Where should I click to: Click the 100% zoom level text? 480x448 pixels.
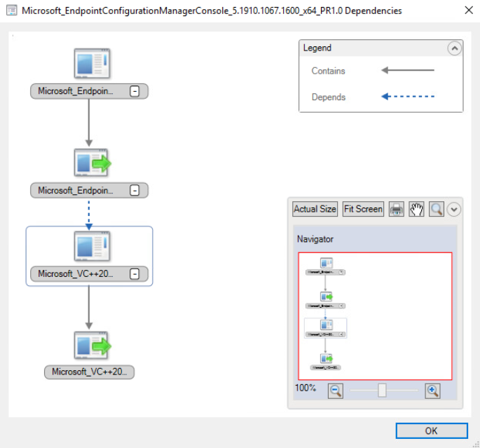[x=306, y=388]
